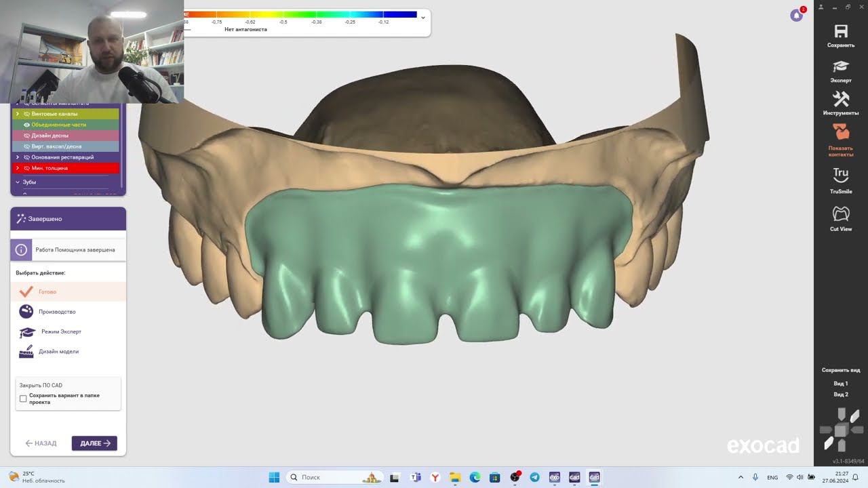Click the Дизайн модели icon
Image resolution: width=868 pixels, height=488 pixels.
tap(26, 352)
